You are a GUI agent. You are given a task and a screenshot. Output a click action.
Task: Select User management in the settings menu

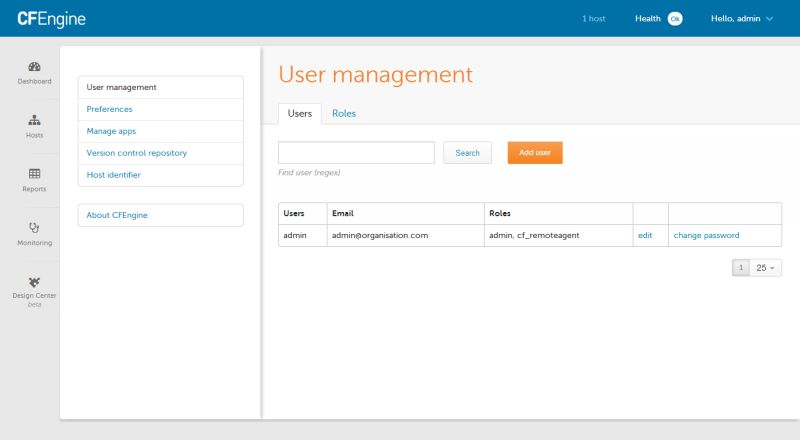[x=161, y=87]
